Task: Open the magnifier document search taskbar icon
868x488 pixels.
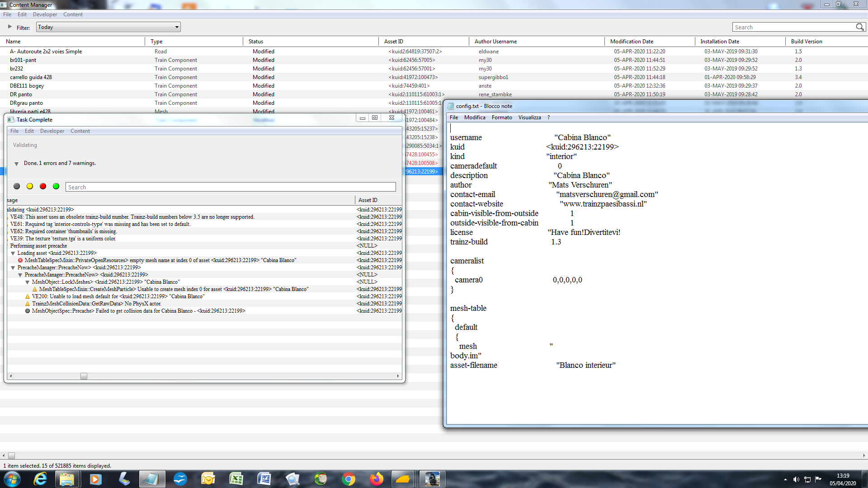Action: click(292, 479)
